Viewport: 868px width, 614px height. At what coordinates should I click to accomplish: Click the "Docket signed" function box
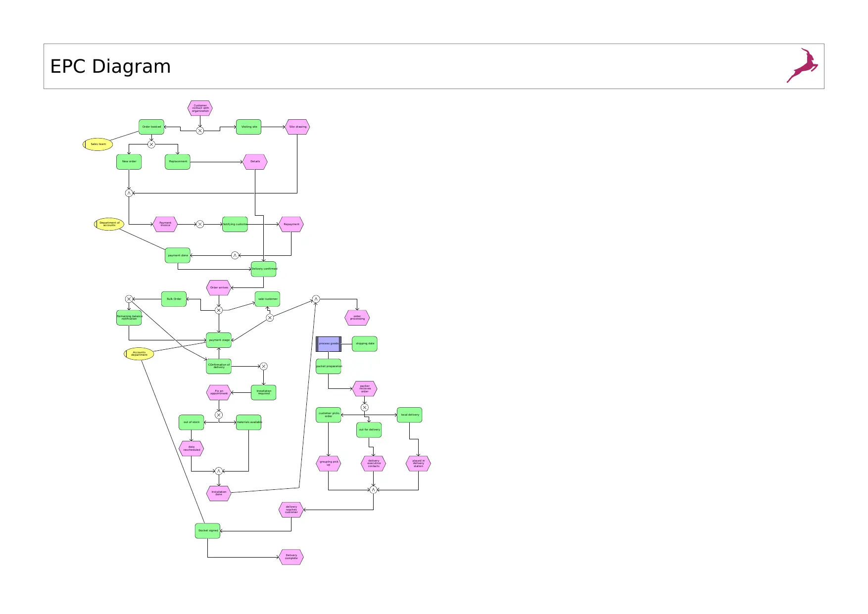pos(208,531)
